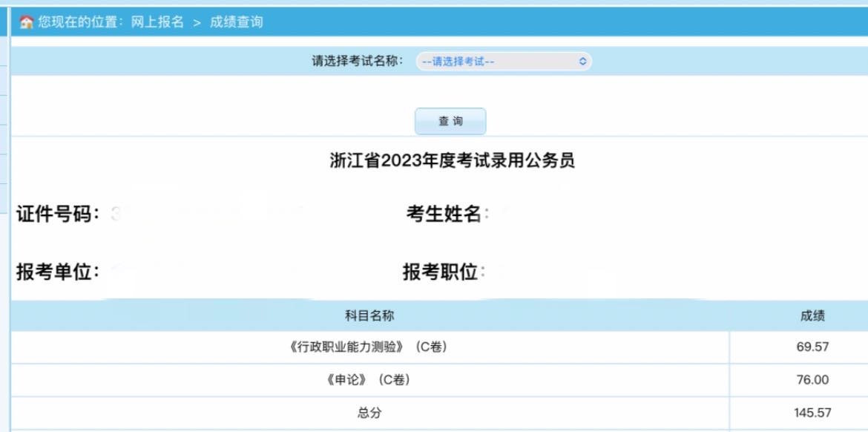Click the 请选择考试名称 label
The height and width of the screenshot is (432, 868).
358,61
